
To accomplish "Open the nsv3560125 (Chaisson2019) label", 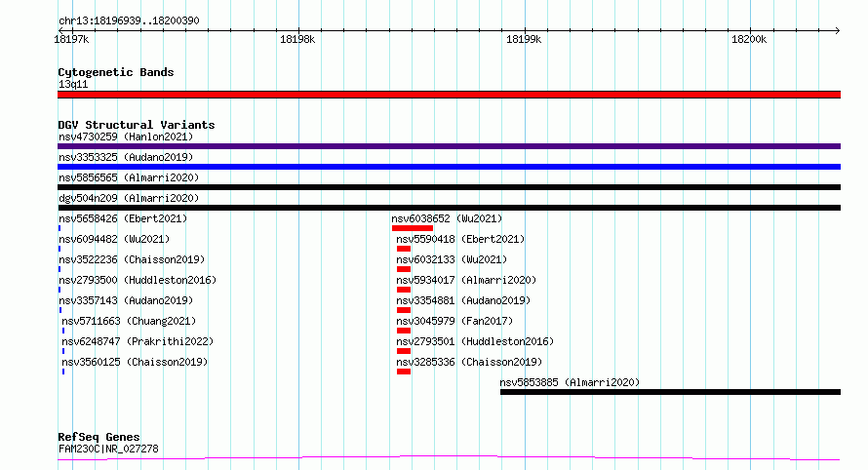I will [x=135, y=362].
